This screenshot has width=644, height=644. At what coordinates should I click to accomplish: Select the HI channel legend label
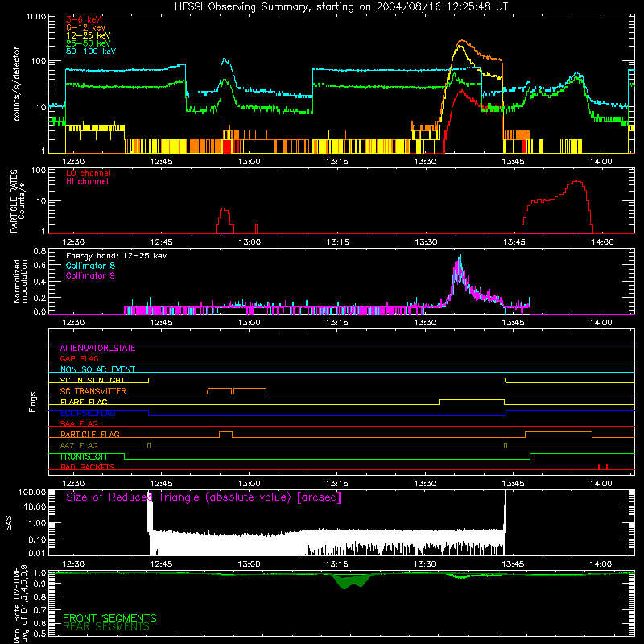pos(87,182)
